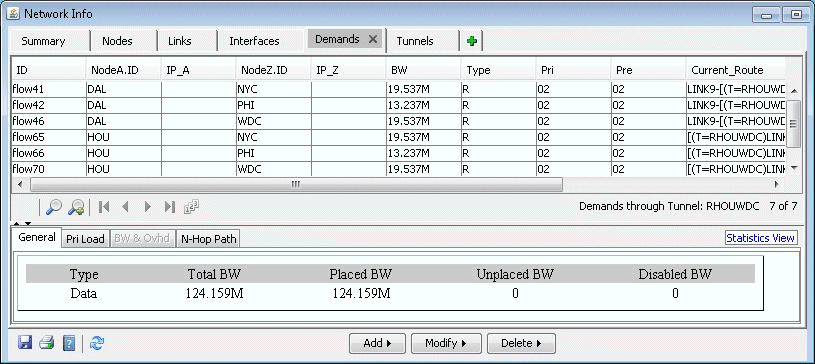Select the Demands tab

337,39
